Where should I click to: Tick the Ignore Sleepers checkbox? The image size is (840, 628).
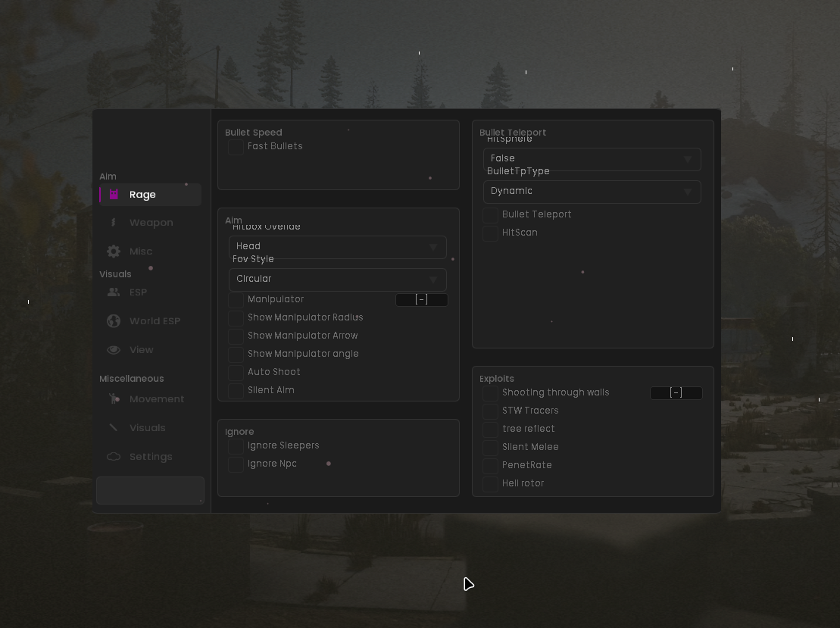point(236,446)
